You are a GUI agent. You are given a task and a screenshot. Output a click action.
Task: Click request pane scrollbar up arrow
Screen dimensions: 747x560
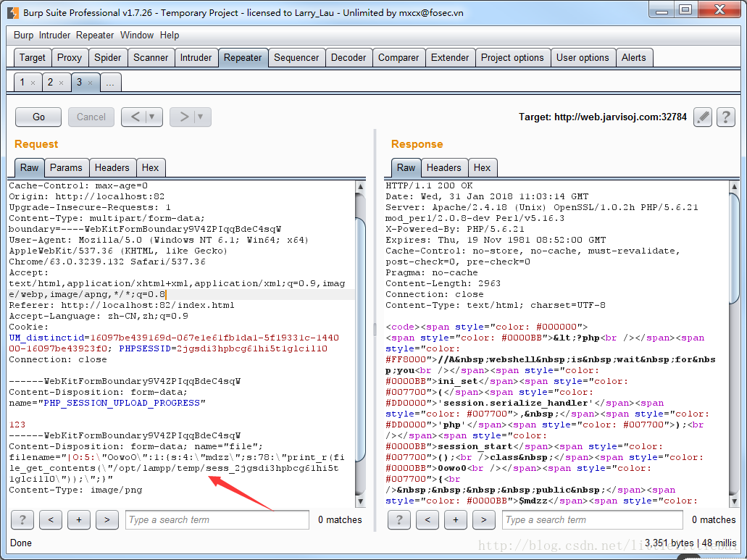pos(361,186)
